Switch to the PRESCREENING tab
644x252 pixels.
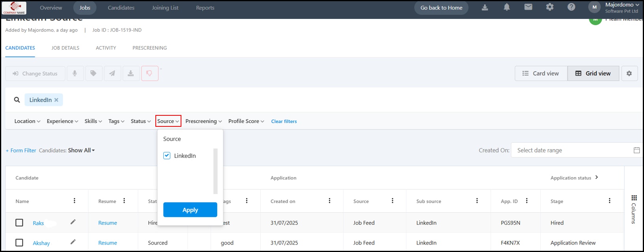pos(149,48)
